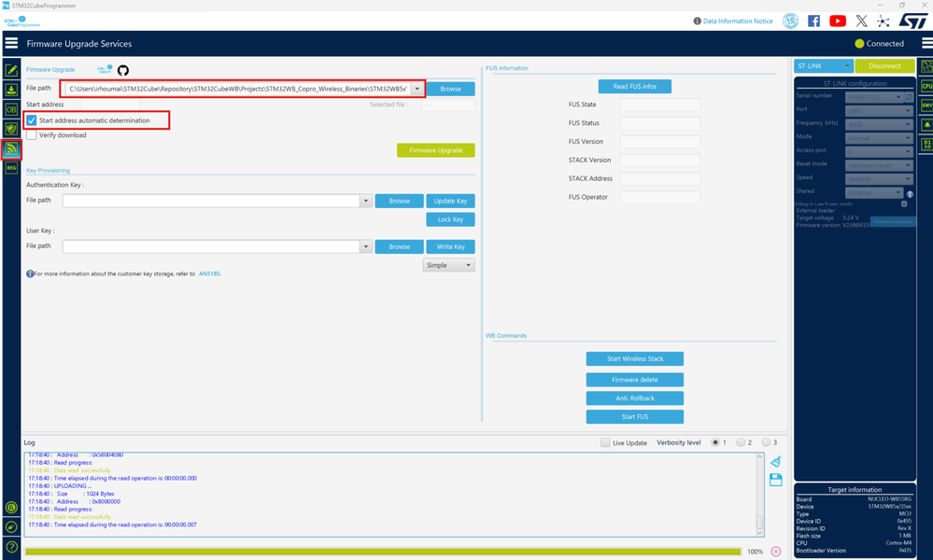Click the ST community star icon

pos(883,21)
